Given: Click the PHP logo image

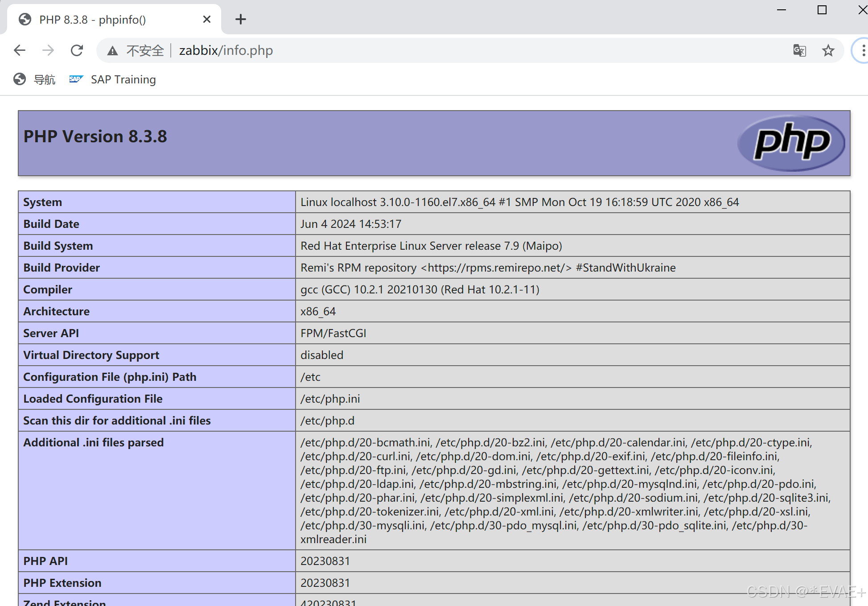Looking at the screenshot, I should click(x=791, y=143).
